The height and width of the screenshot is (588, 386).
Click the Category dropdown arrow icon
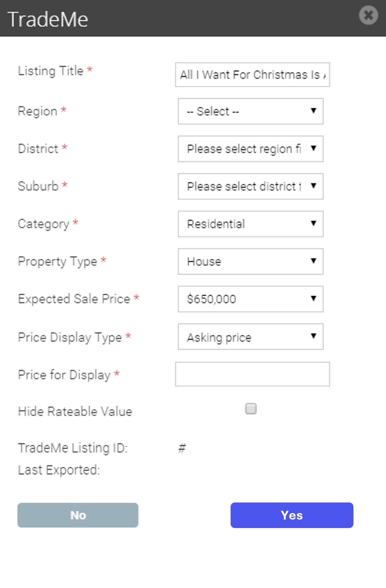point(313,223)
